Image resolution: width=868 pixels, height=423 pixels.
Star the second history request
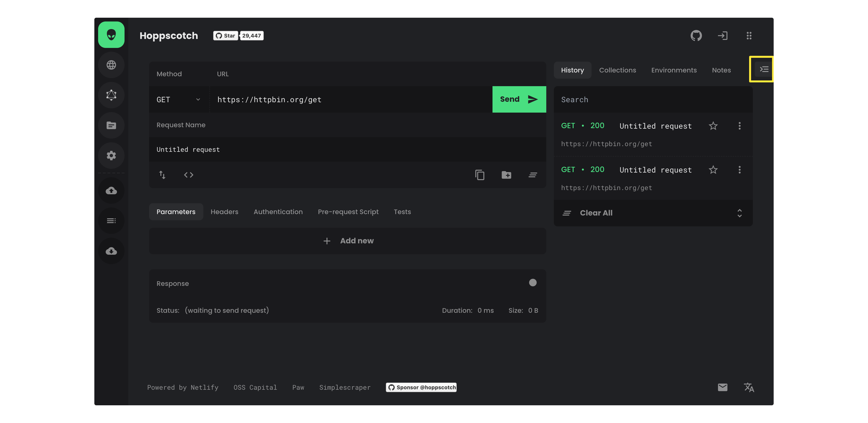[713, 170]
